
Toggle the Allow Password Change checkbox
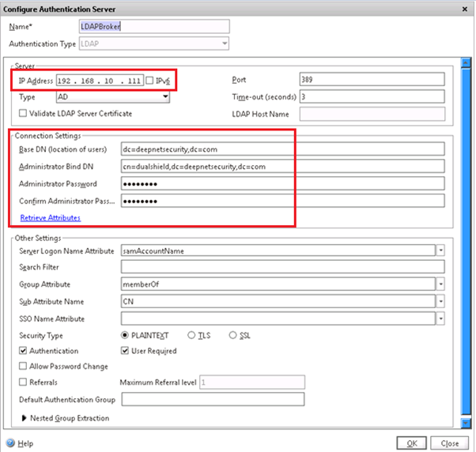(x=22, y=366)
